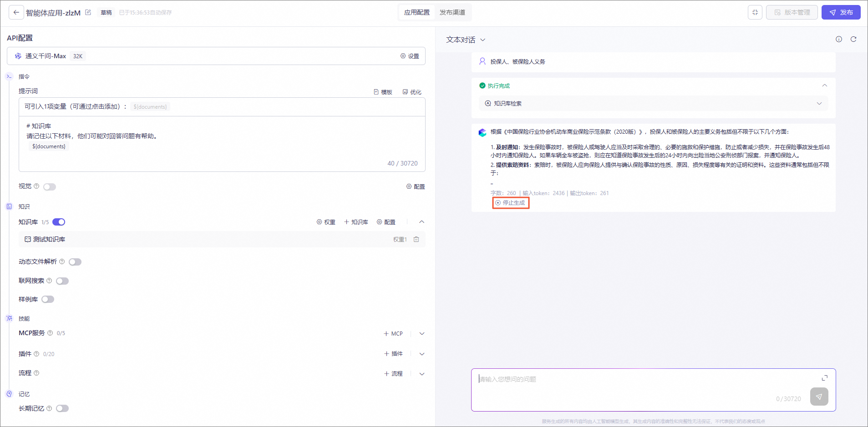Open 版本管理 version management

792,12
